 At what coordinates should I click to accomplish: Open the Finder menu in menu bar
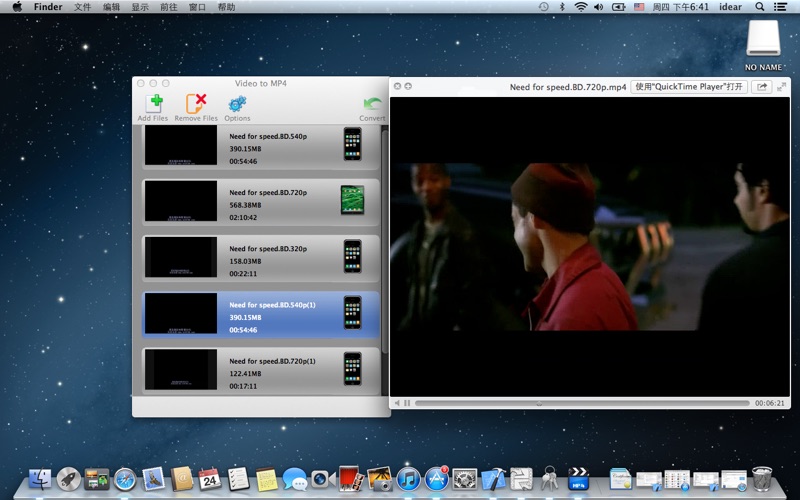click(x=48, y=7)
